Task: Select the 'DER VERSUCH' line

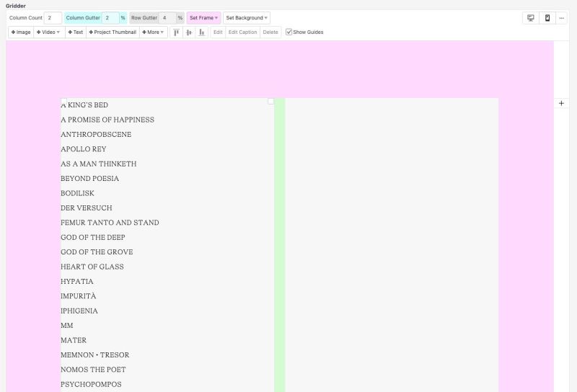Action: pyautogui.click(x=87, y=208)
